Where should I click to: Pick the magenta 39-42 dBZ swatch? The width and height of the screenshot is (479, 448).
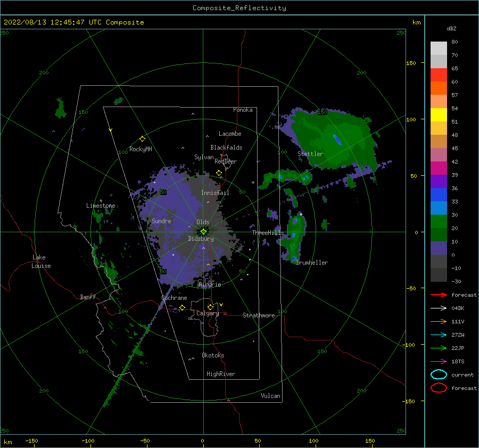point(439,168)
